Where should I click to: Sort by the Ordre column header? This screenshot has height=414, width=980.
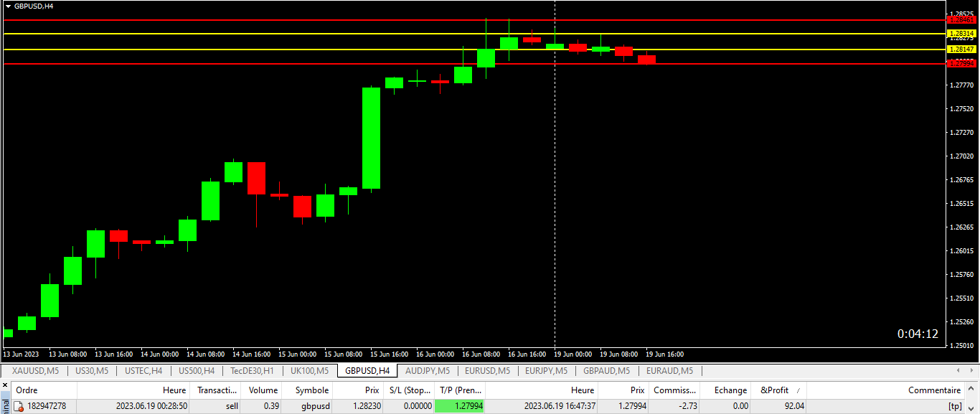pyautogui.click(x=44, y=390)
